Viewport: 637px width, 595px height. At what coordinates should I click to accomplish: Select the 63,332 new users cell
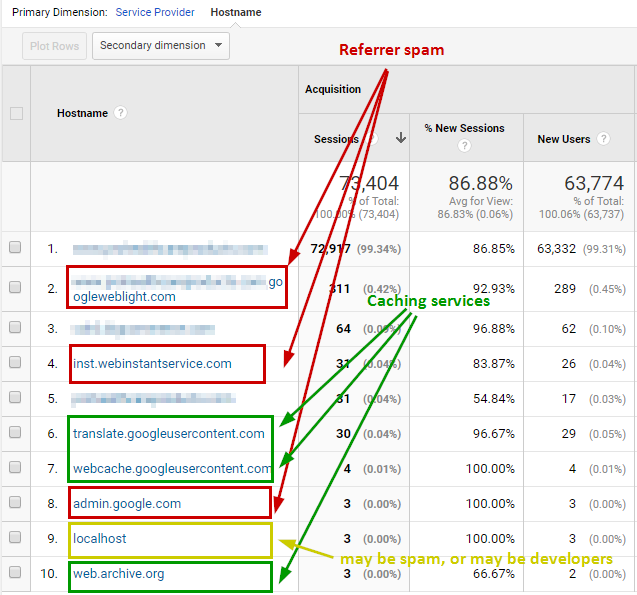coord(556,249)
